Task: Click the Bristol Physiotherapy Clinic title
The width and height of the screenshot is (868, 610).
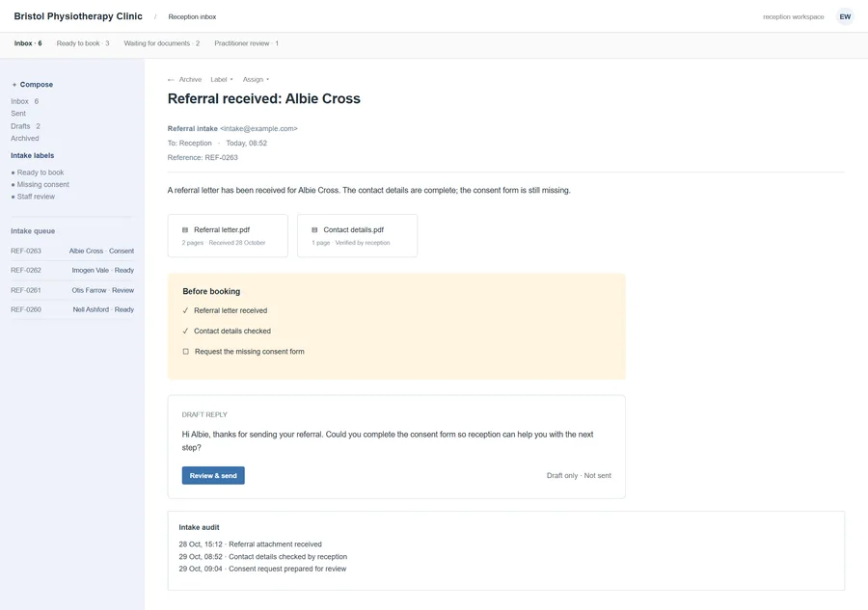Action: 78,16
